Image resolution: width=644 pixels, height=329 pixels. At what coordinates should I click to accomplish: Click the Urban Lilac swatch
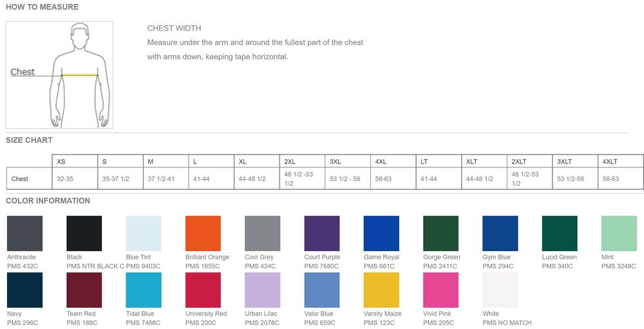click(x=262, y=290)
